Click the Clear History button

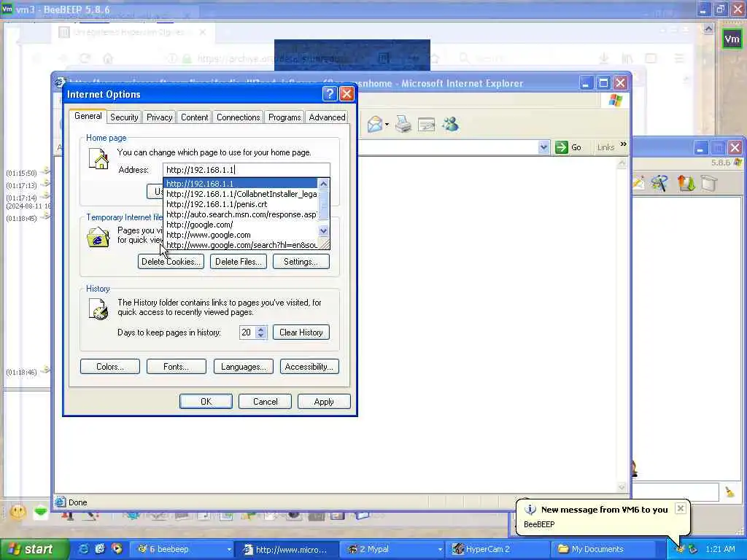point(301,332)
